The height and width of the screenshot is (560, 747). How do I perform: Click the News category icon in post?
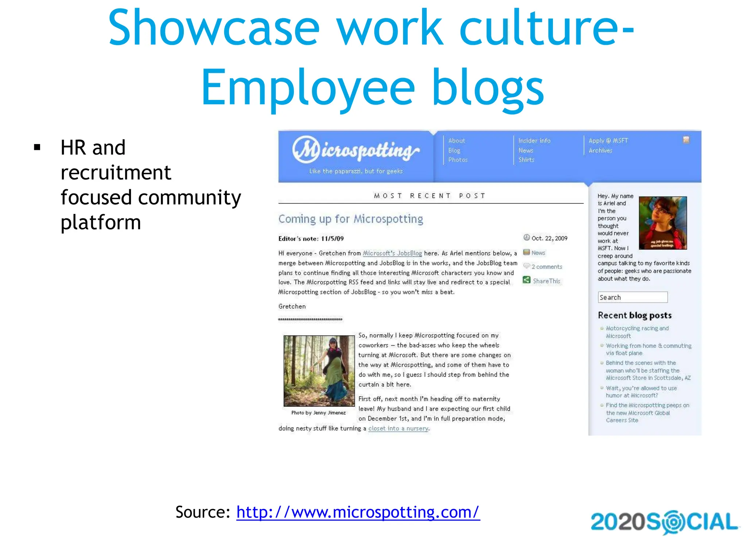(526, 252)
